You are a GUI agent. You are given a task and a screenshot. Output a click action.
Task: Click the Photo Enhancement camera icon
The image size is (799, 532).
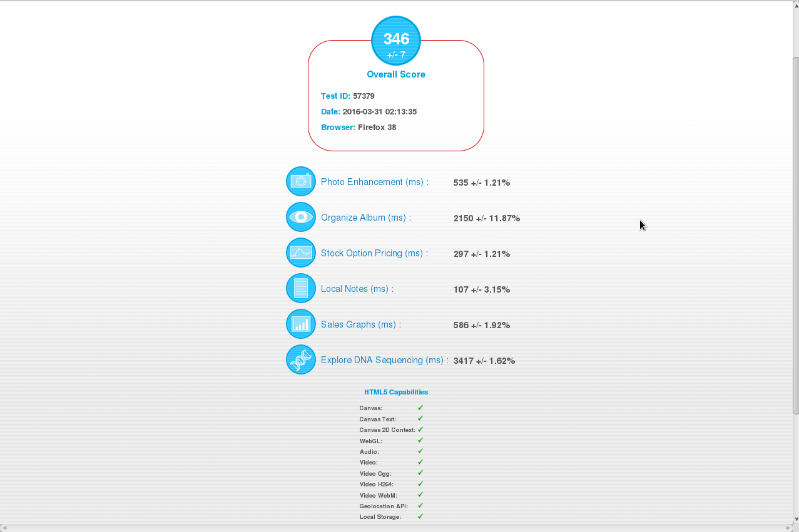pyautogui.click(x=301, y=181)
